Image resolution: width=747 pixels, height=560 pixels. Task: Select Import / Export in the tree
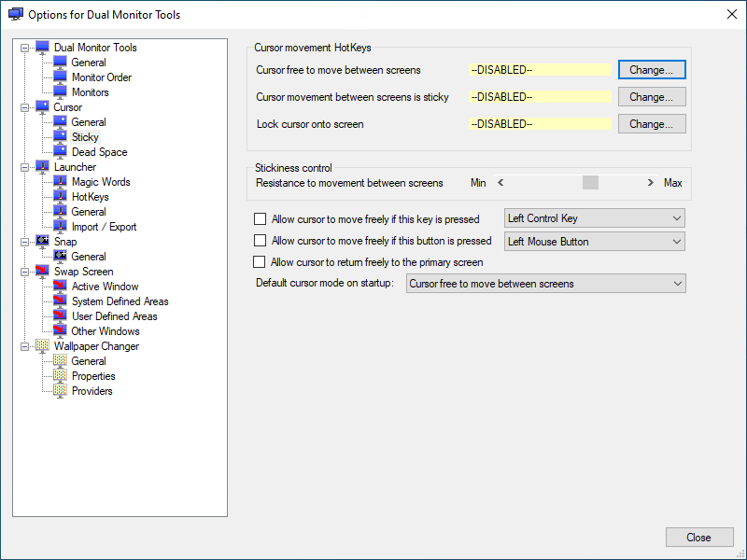click(104, 227)
